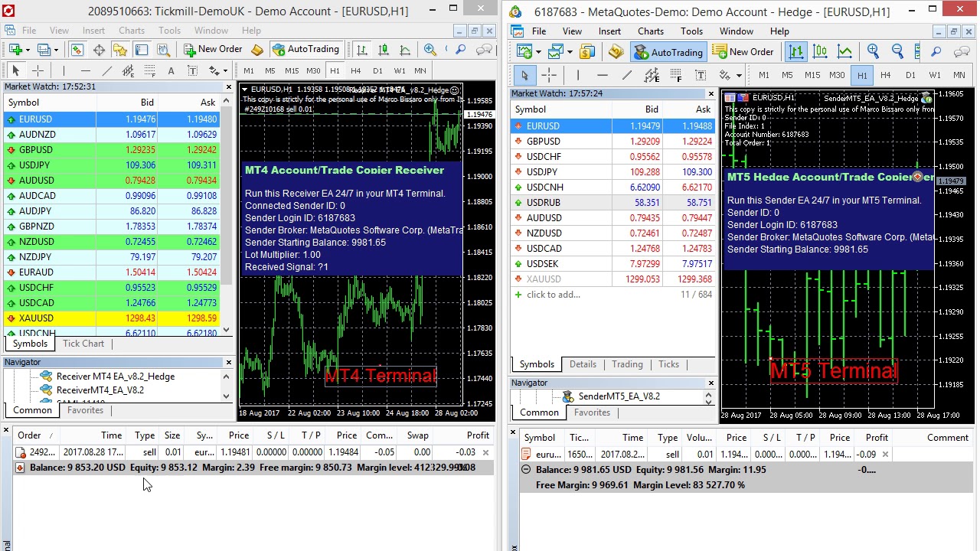Set MT4 timeframe to M15
980x551 pixels.
click(292, 70)
